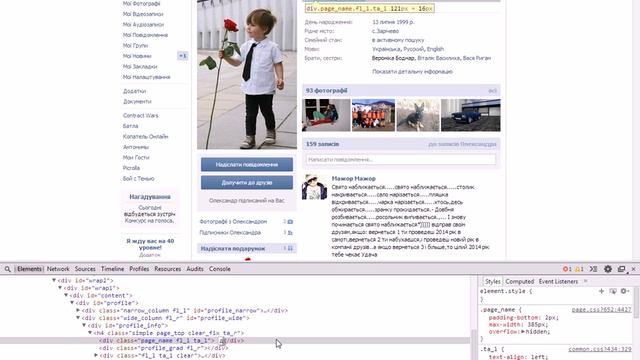Click the Мажор Мажор post author name

click(x=353, y=178)
